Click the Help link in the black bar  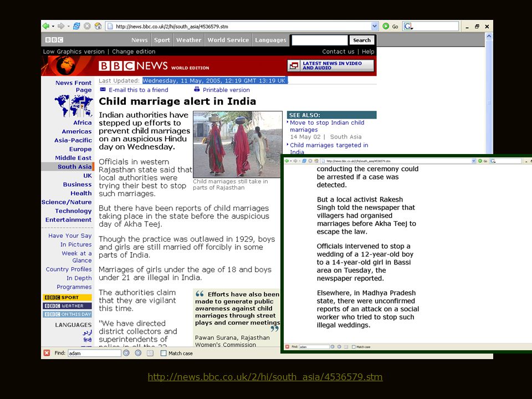(368, 52)
